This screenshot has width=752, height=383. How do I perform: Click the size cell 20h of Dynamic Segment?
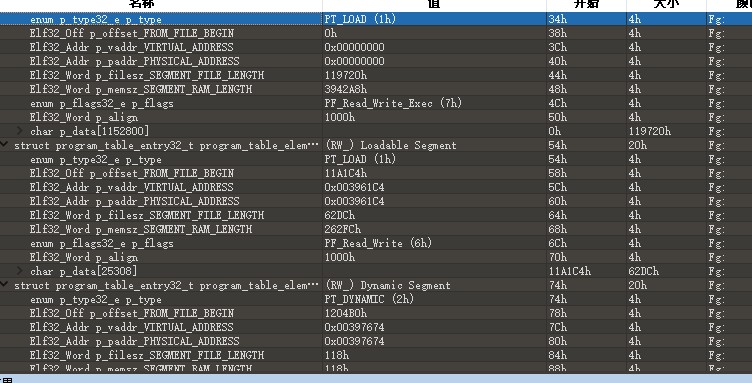point(637,285)
